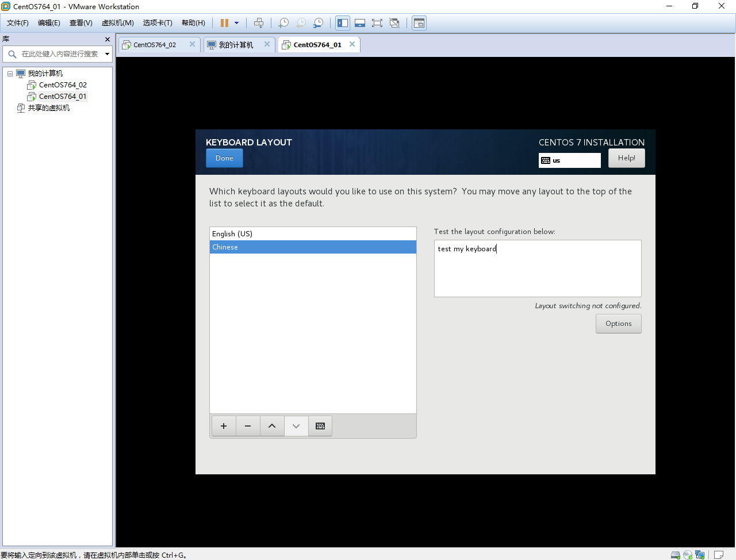736x560 pixels.
Task: Click the Options button
Action: pyautogui.click(x=619, y=324)
